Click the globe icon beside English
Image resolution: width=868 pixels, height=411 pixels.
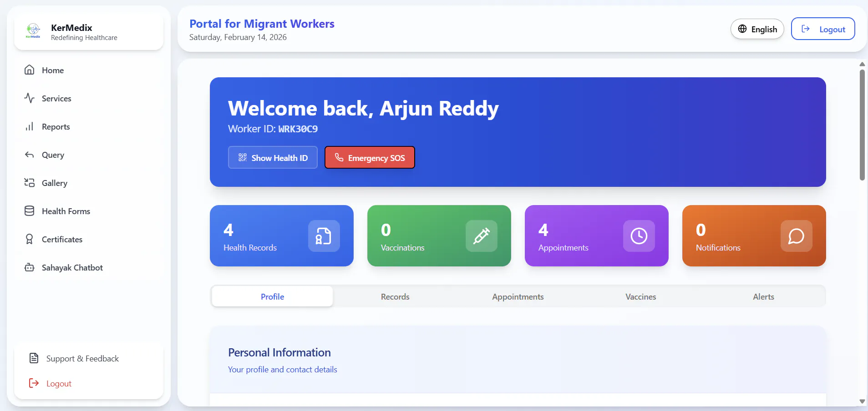[742, 29]
